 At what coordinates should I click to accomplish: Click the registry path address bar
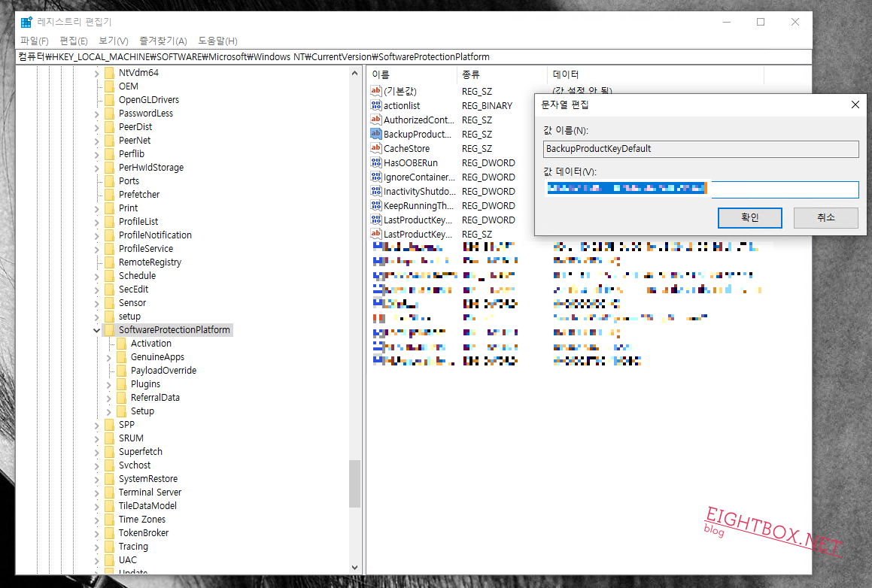coord(414,56)
